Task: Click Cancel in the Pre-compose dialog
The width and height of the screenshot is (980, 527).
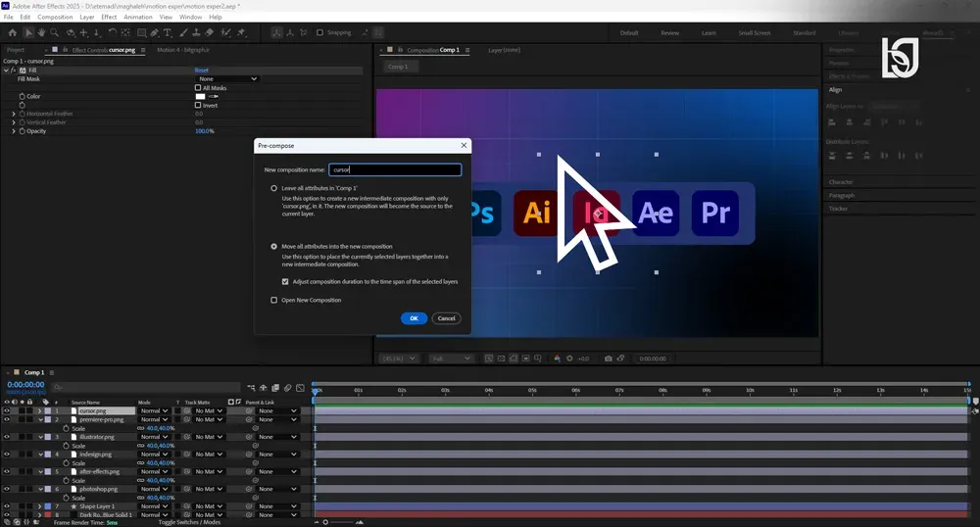Action: pos(446,318)
